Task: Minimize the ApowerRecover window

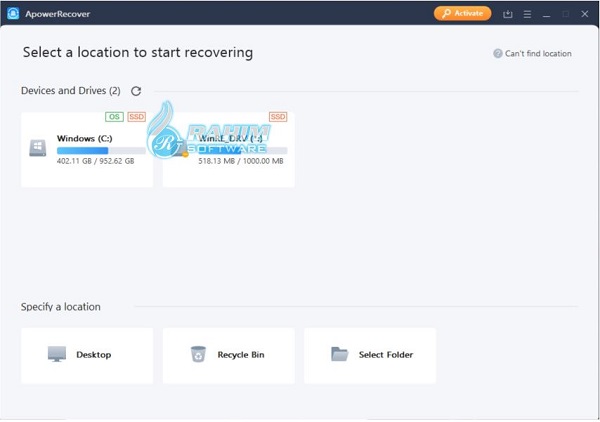Action: tap(546, 15)
